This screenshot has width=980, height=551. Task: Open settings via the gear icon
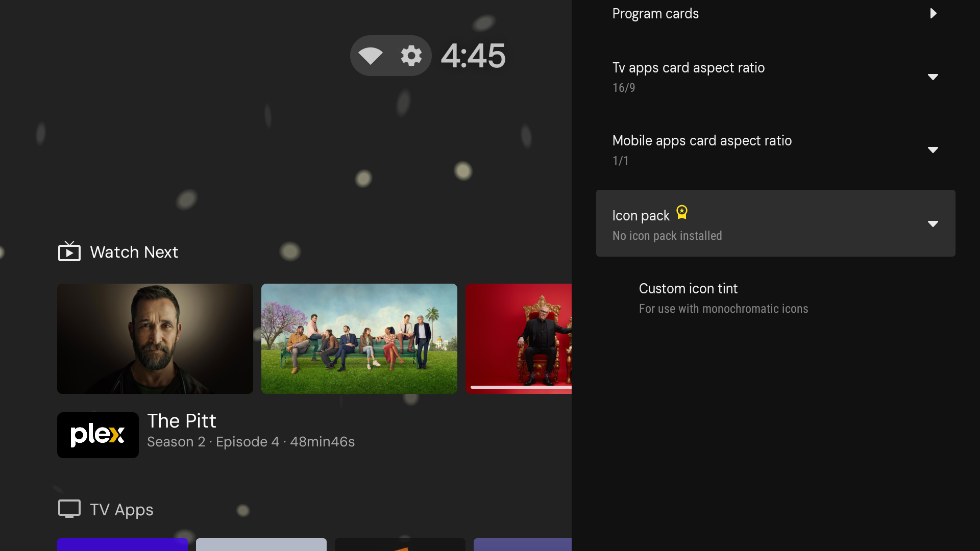pos(411,56)
